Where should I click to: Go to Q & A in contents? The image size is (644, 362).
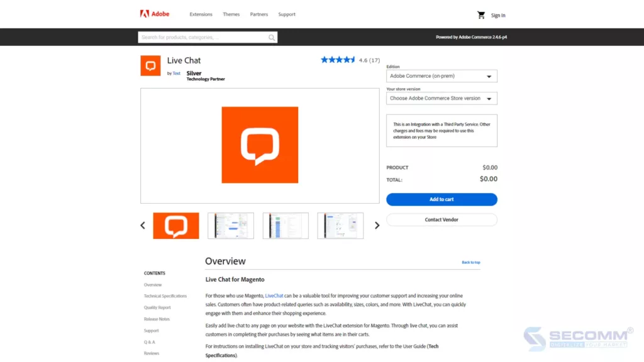pyautogui.click(x=150, y=342)
